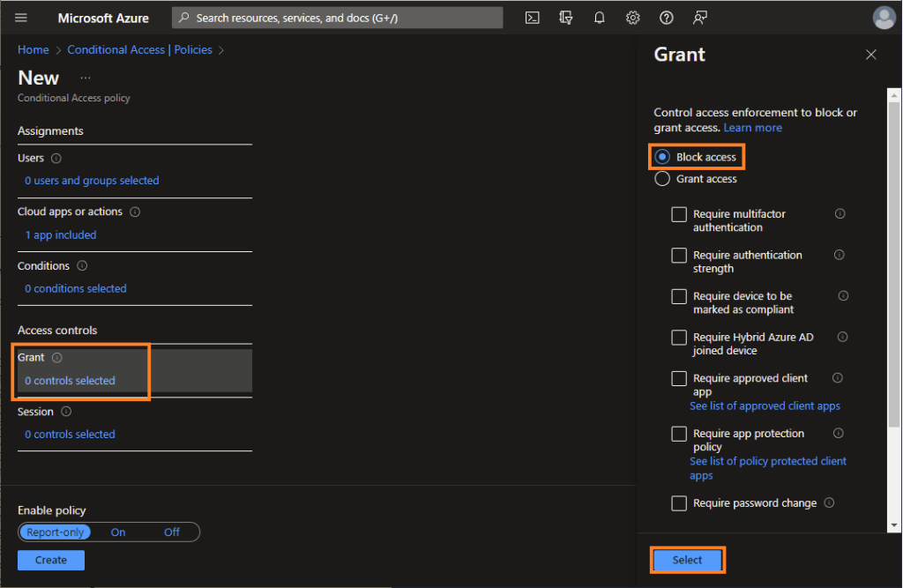Screen dimensions: 903x588
Task: Open the notifications bell
Action: (599, 18)
